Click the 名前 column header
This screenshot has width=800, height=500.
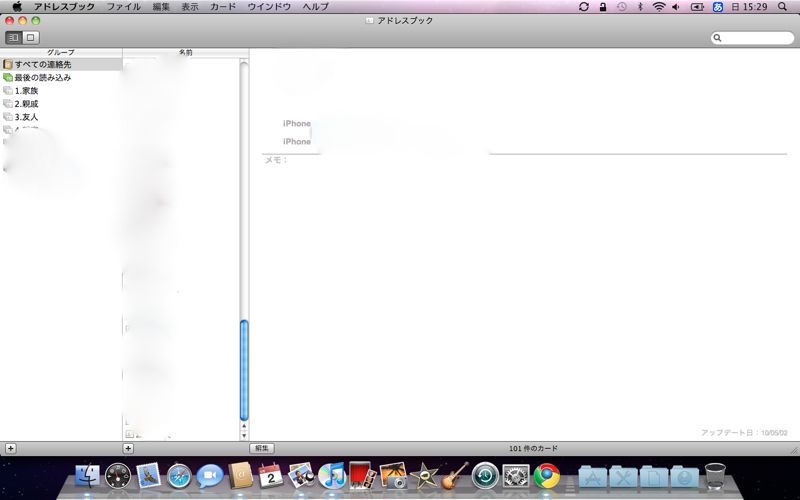click(186, 52)
